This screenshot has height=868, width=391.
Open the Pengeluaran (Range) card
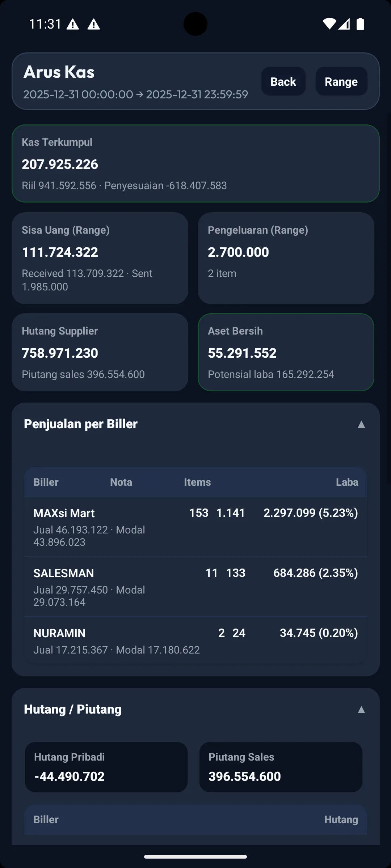pyautogui.click(x=286, y=258)
